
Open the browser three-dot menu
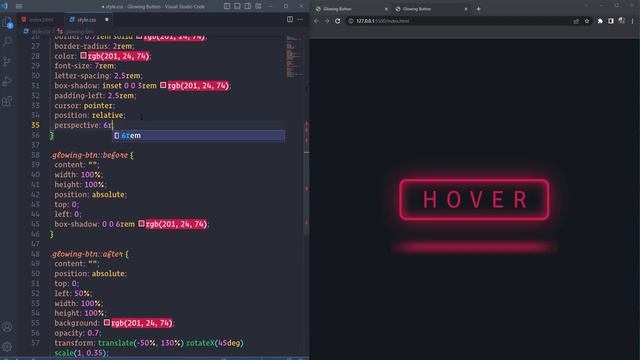pos(632,21)
